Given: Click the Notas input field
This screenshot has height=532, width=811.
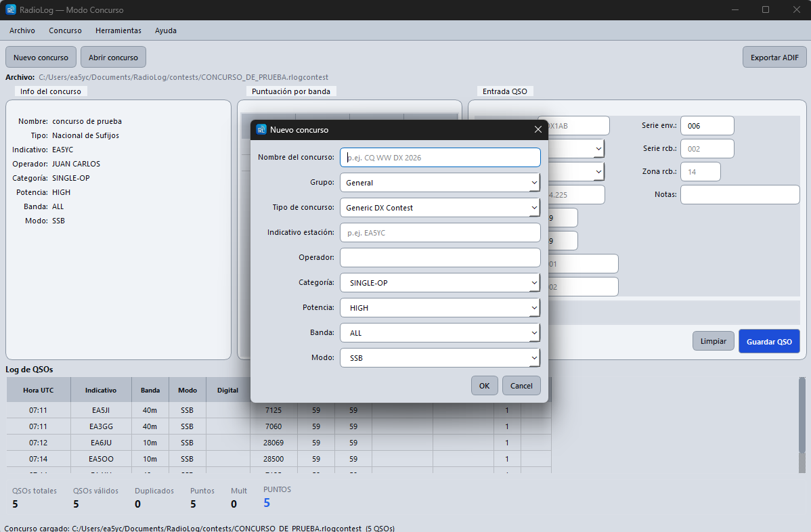Looking at the screenshot, I should (740, 194).
